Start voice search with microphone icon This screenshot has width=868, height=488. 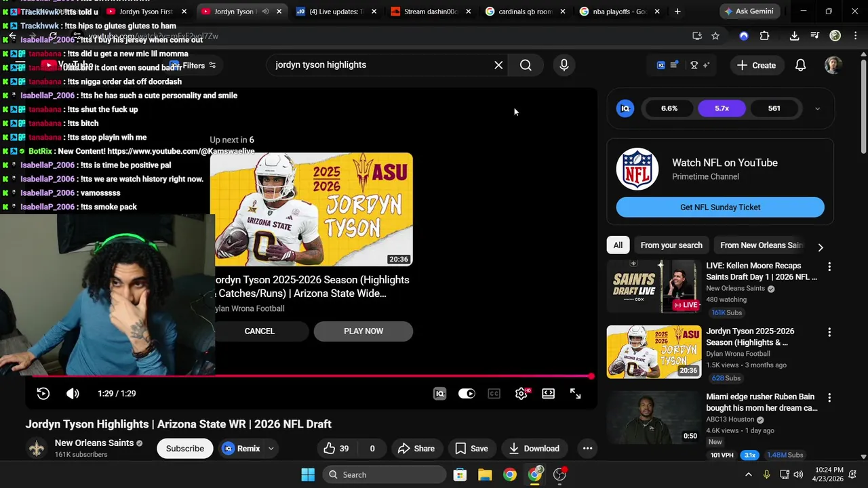click(x=564, y=65)
